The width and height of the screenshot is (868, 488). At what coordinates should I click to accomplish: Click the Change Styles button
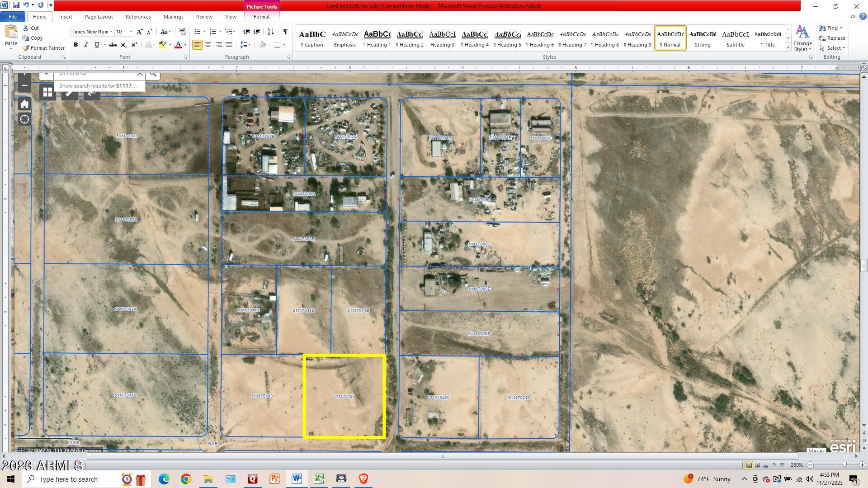(803, 38)
